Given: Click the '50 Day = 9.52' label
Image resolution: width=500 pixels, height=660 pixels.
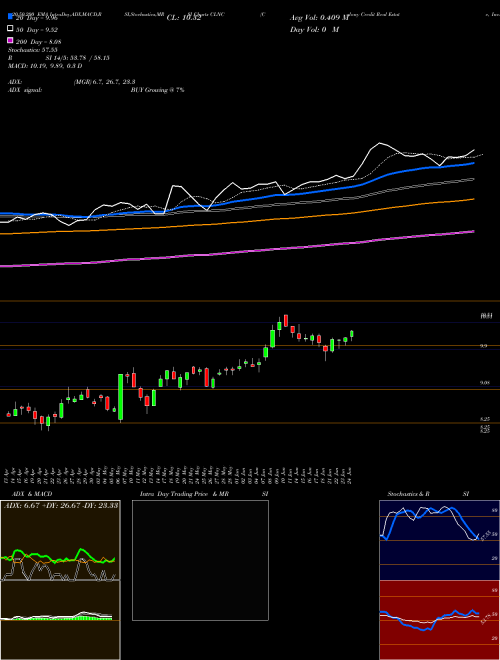Looking at the screenshot, I should [37, 30].
